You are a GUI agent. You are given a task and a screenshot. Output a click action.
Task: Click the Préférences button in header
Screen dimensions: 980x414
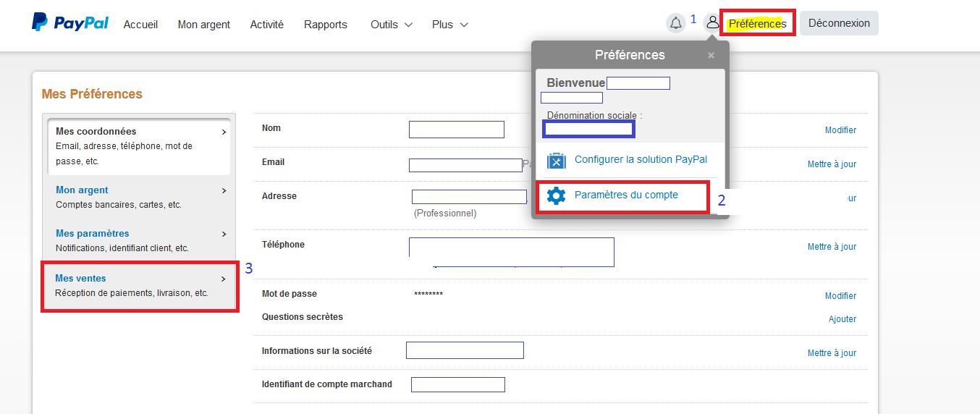pyautogui.click(x=757, y=24)
